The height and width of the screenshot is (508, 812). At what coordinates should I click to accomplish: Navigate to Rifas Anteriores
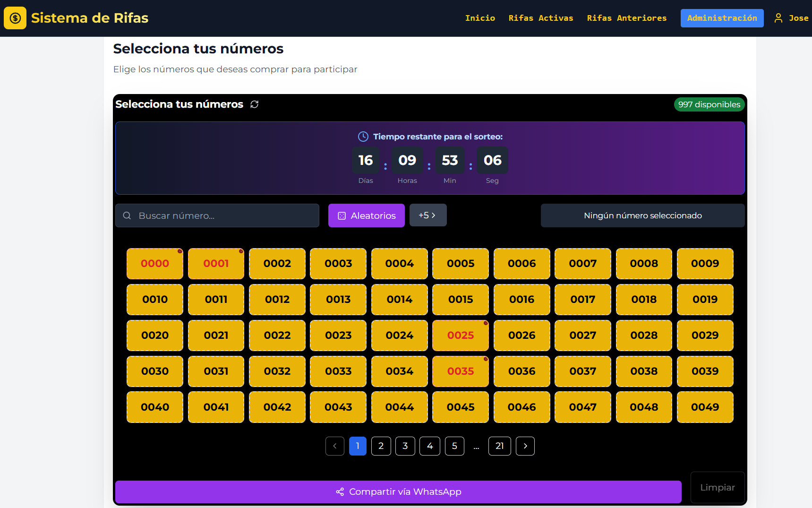coord(626,18)
